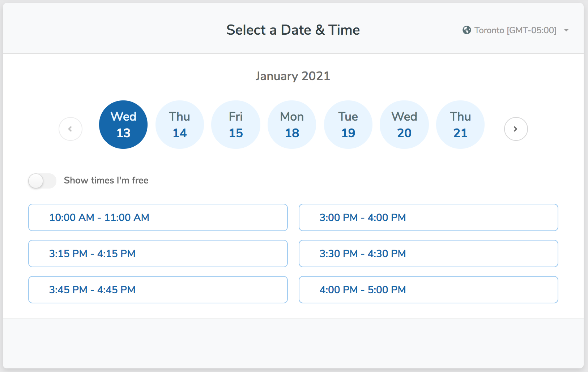The height and width of the screenshot is (372, 588).
Task: Book the 10:00 AM - 11:00 AM slot
Action: tap(158, 217)
